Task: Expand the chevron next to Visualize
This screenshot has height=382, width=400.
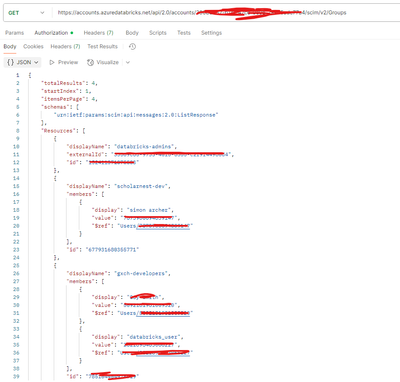Action: point(128,62)
